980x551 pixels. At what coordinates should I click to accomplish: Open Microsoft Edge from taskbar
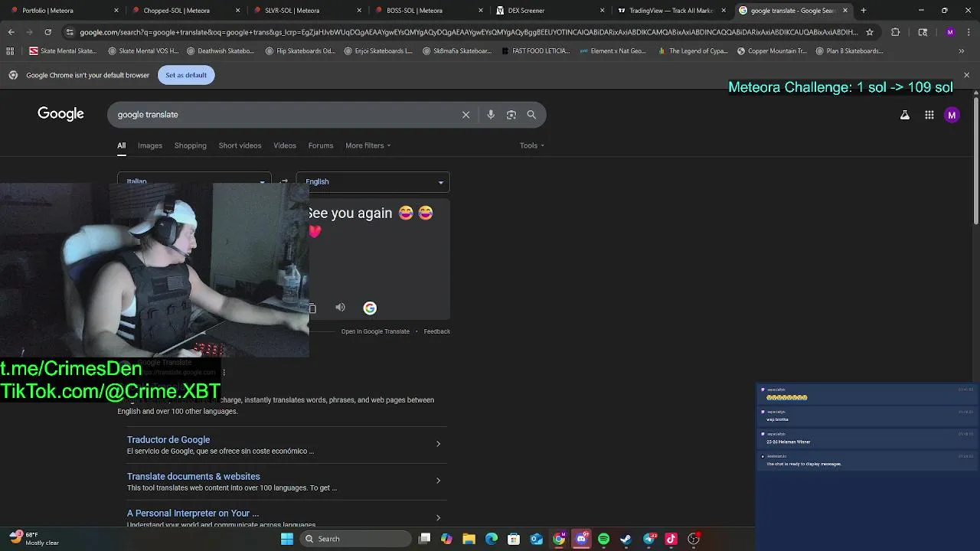pyautogui.click(x=492, y=539)
